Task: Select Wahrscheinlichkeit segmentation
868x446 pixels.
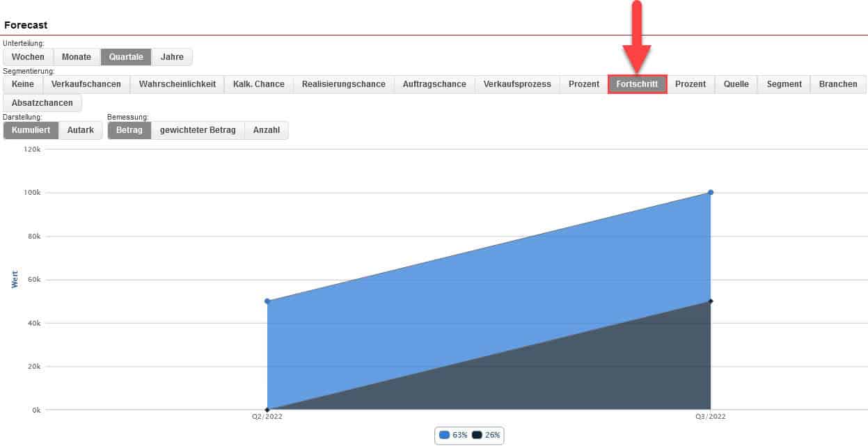Action: (177, 84)
